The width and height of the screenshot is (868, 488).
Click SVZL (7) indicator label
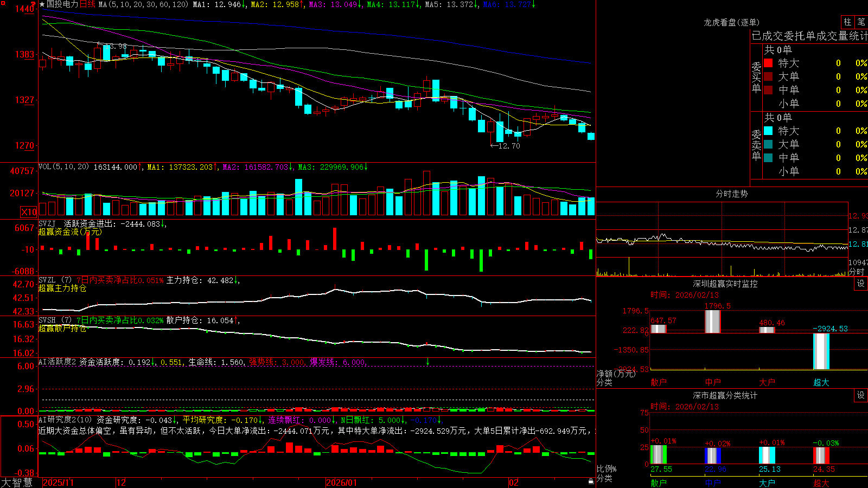click(x=55, y=280)
